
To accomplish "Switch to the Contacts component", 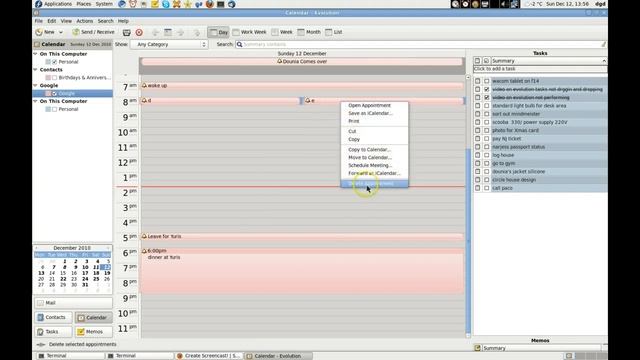I will (x=53, y=317).
